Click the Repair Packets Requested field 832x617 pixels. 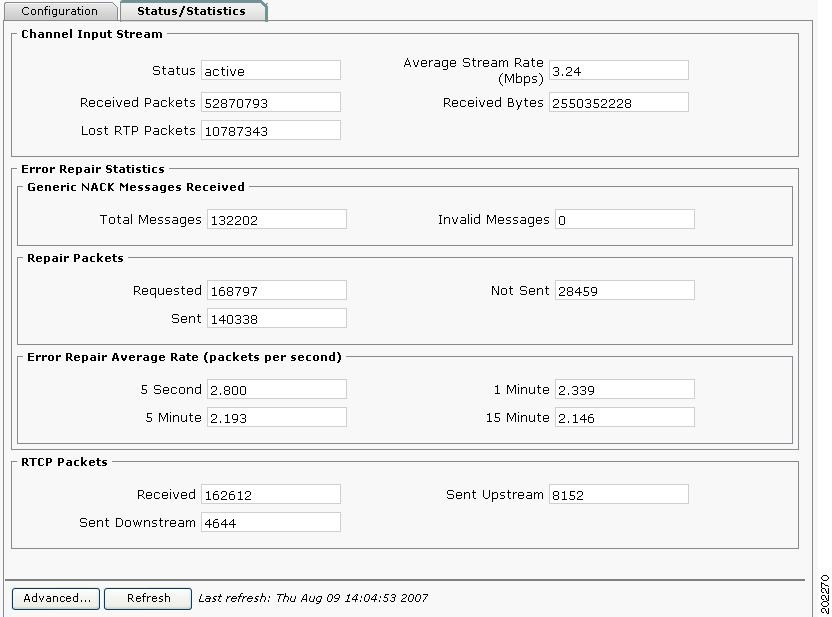276,291
